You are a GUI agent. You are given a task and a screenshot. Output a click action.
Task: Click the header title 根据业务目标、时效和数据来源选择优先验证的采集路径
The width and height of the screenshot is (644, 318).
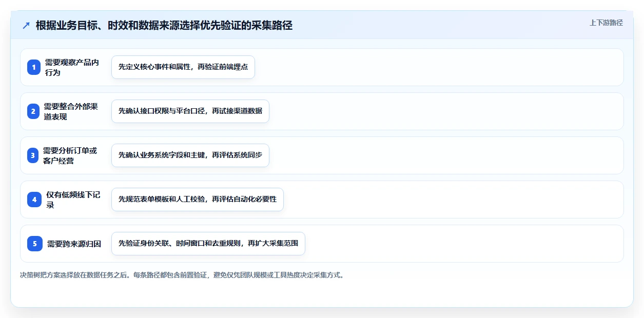pos(164,25)
